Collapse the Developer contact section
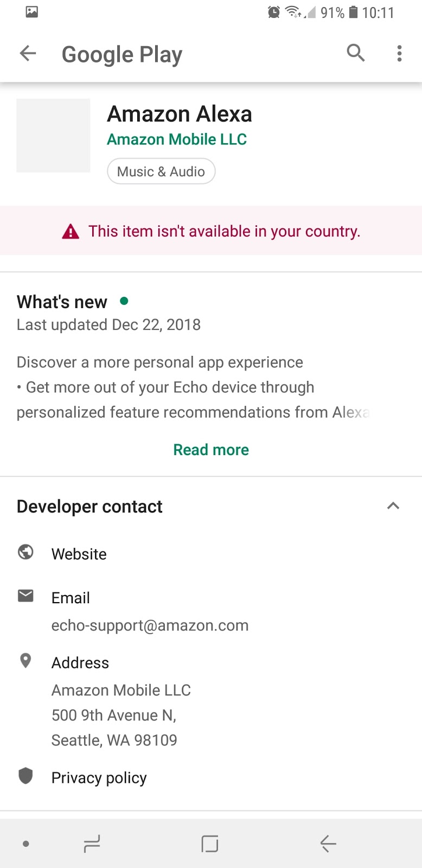 tap(393, 506)
